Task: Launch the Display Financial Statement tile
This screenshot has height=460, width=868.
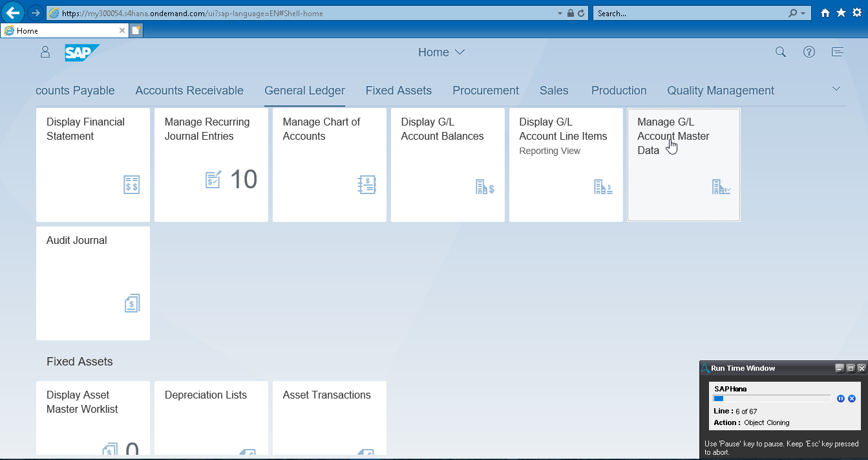Action: click(93, 165)
